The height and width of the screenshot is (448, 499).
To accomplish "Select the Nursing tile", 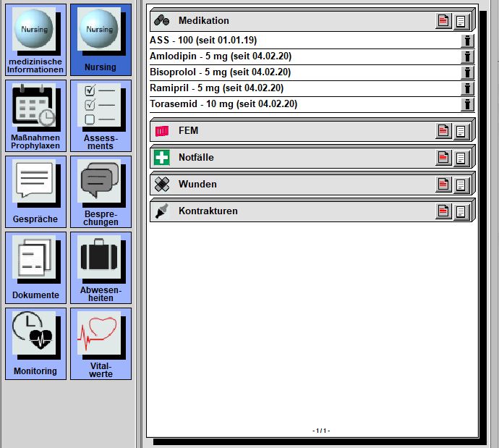I will tap(101, 40).
